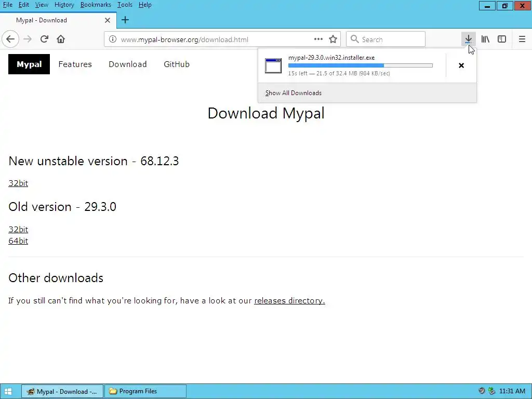This screenshot has width=532, height=399.
Task: Open the Edit menu
Action: tap(23, 5)
